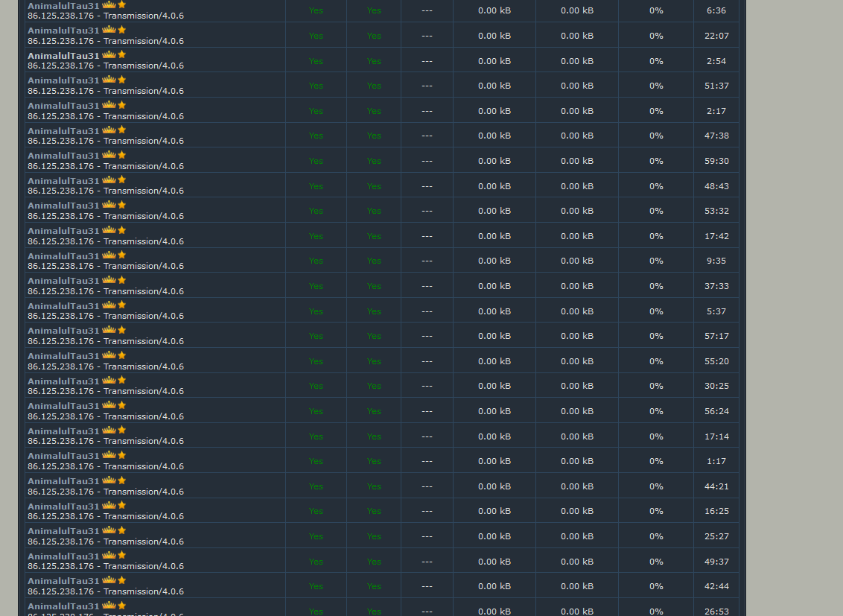Click the star icon in the 47:38 row
Viewport: 843px width, 616px height.
pos(121,130)
